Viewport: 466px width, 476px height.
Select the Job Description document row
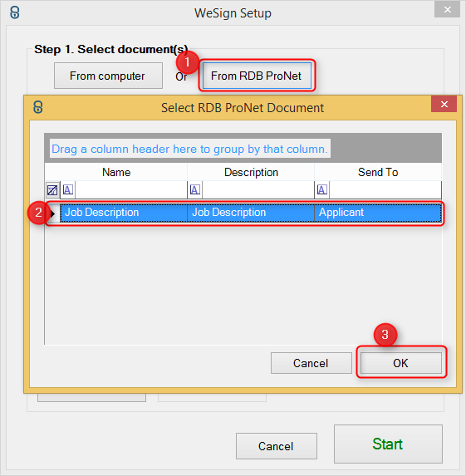(x=251, y=213)
